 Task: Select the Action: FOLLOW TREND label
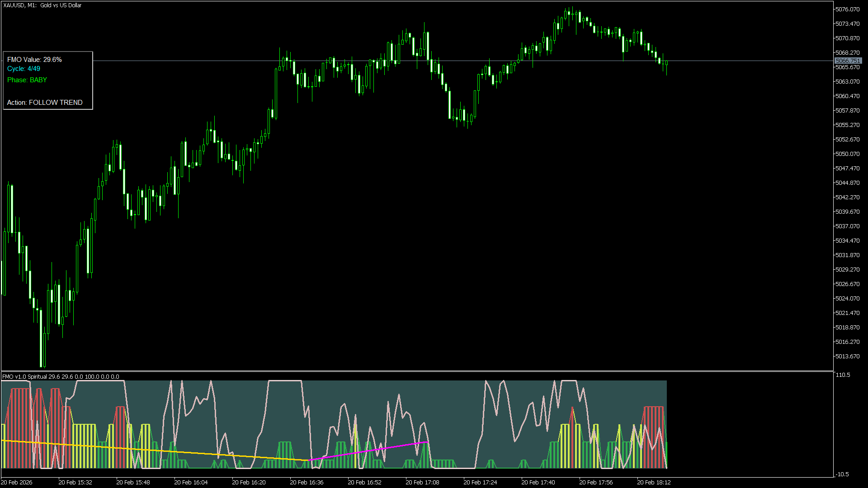tap(45, 103)
